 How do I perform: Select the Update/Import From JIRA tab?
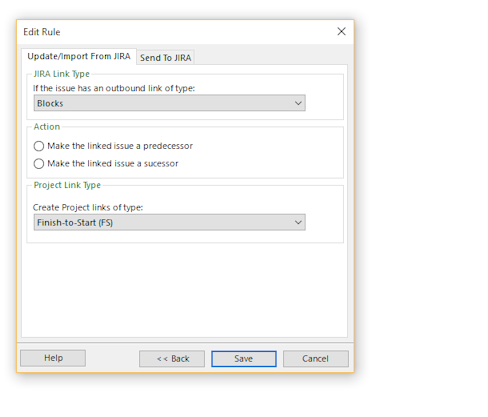pos(79,56)
